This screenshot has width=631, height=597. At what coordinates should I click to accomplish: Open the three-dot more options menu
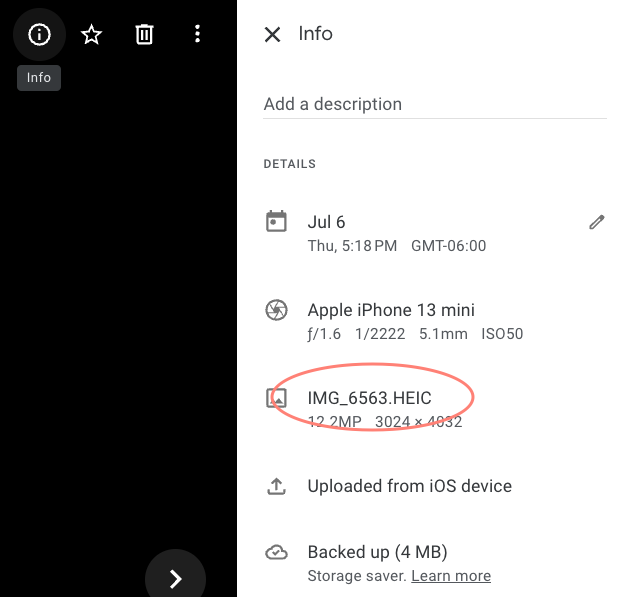point(197,35)
